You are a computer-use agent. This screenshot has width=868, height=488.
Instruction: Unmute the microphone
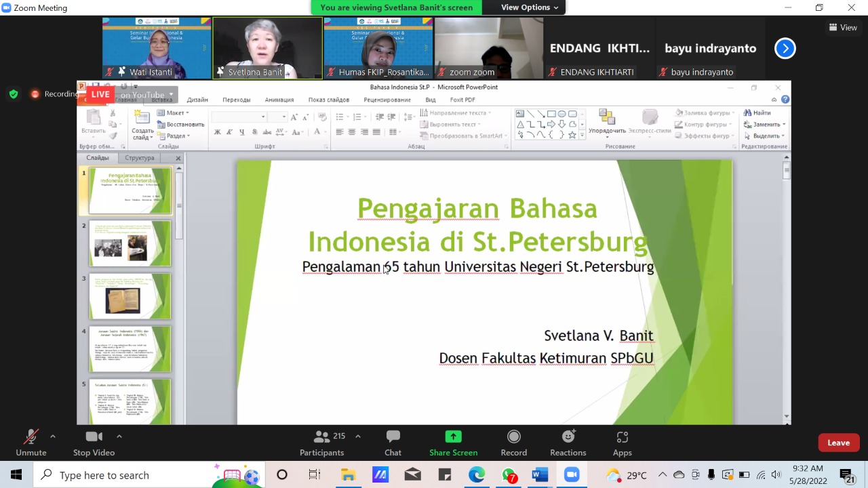tap(31, 443)
